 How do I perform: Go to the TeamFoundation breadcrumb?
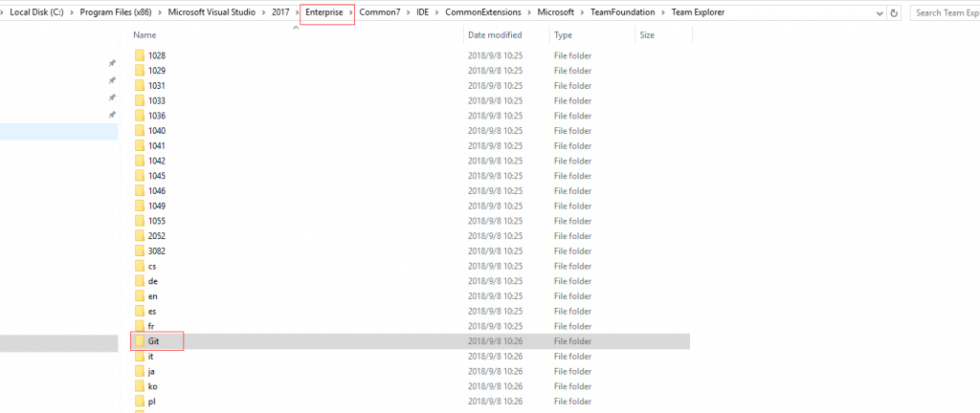click(x=622, y=12)
